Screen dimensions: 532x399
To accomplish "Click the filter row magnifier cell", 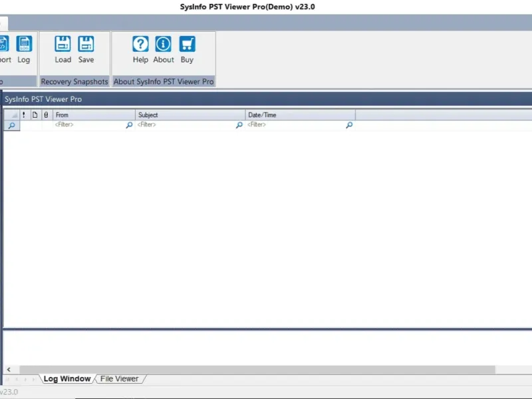I will coord(11,126).
